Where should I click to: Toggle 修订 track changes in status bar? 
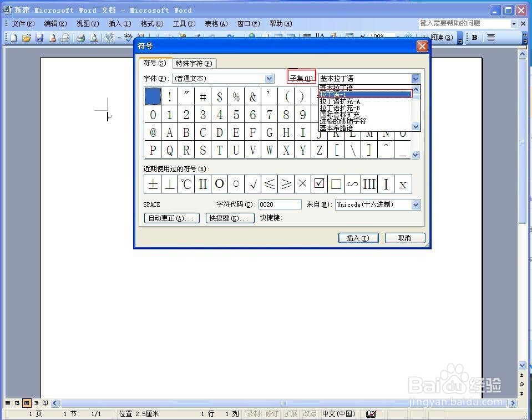[x=272, y=414]
